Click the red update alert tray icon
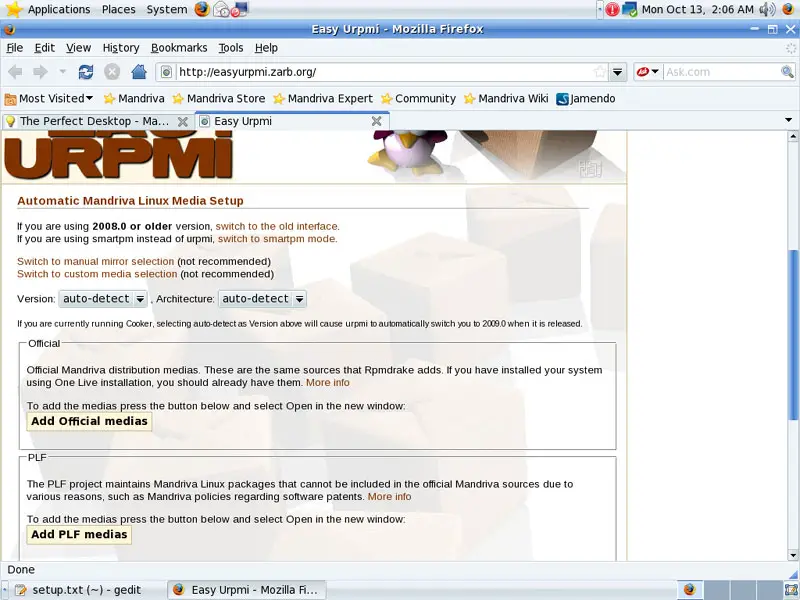Screen dimensions: 800x600 coord(612,9)
